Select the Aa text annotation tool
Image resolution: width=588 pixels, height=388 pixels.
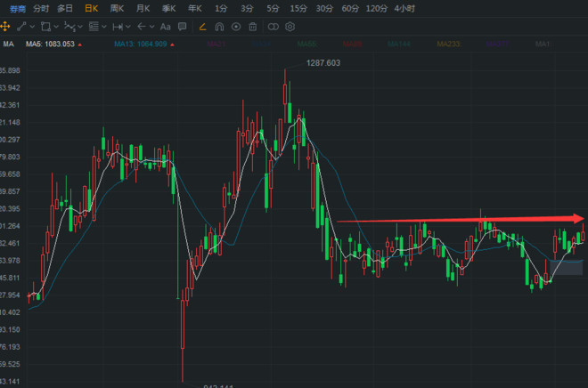[x=166, y=27]
